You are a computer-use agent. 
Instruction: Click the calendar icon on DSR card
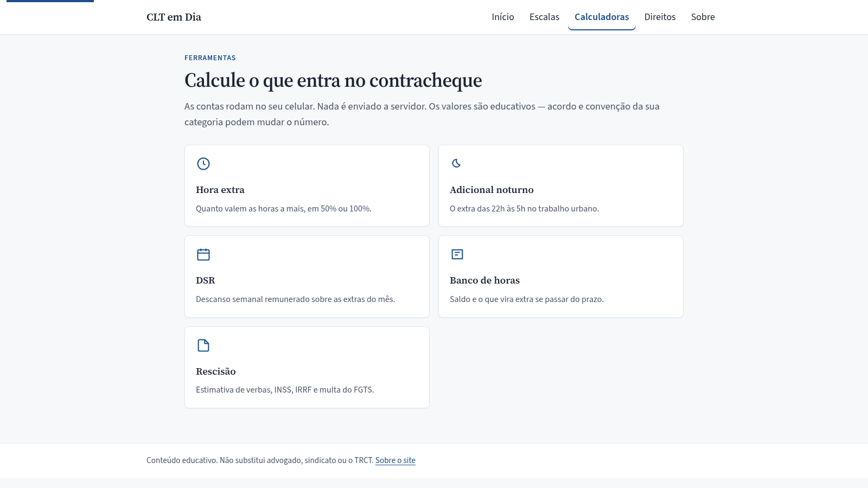coord(203,254)
